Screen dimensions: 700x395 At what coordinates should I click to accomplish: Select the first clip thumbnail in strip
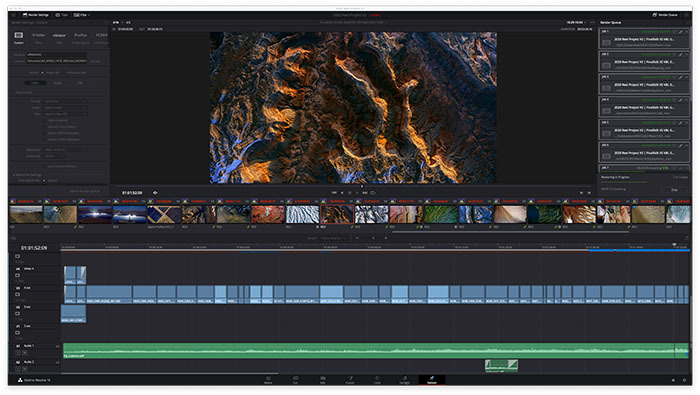click(26, 215)
